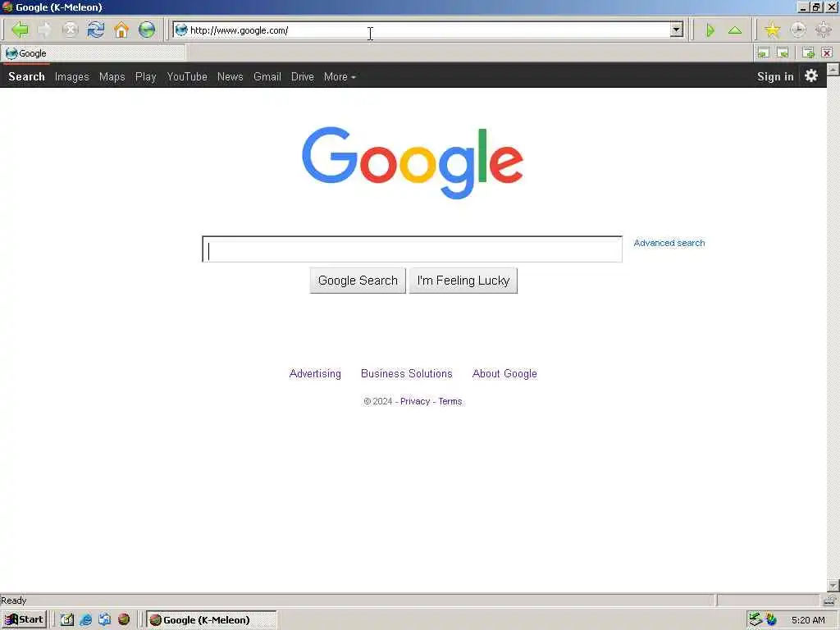This screenshot has width=840, height=630.
Task: Click the colorful tray icon beside the clock
Action: [771, 620]
